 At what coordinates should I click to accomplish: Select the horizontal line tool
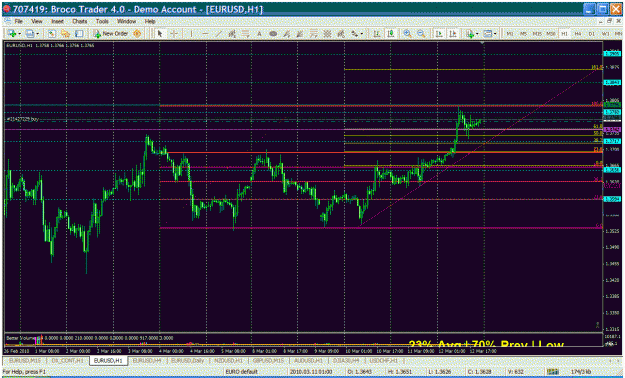pyautogui.click(x=205, y=34)
